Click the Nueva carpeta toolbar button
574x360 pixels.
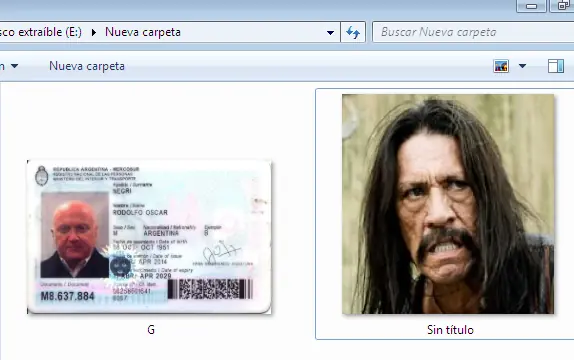(x=87, y=66)
